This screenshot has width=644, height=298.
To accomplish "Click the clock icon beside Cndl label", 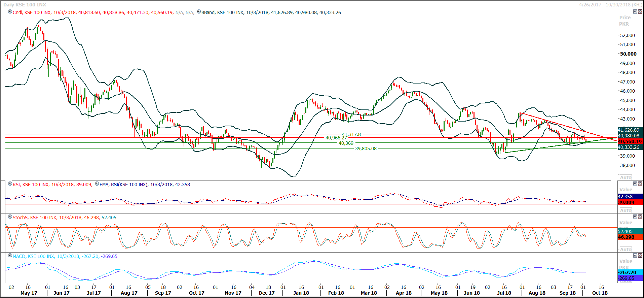I will click(10, 12).
